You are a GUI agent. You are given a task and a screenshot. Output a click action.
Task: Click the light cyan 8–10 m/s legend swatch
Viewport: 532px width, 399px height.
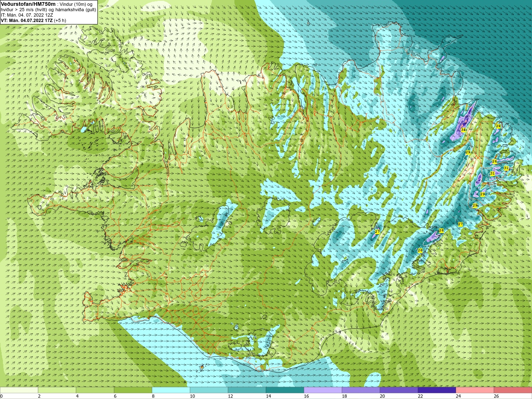171,390
